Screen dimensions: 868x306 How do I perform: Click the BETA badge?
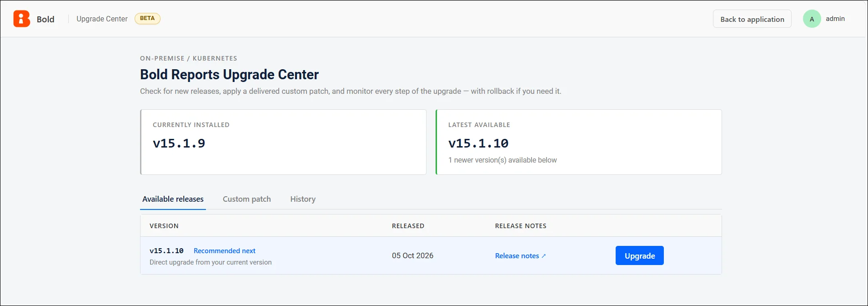click(147, 19)
